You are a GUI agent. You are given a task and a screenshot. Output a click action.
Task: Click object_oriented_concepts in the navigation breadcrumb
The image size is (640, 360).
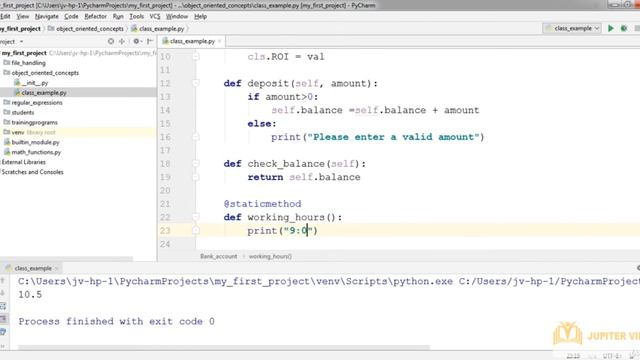click(x=86, y=29)
